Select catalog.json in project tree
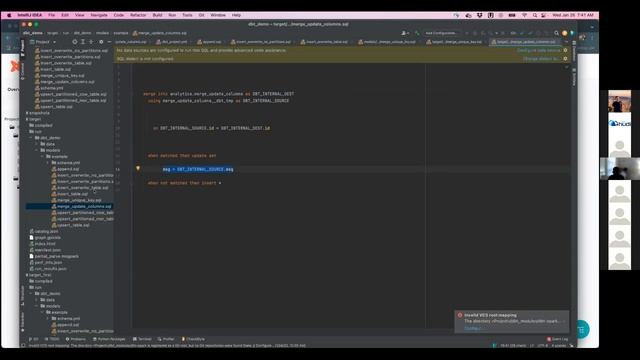The height and width of the screenshot is (360, 640). tap(45, 231)
